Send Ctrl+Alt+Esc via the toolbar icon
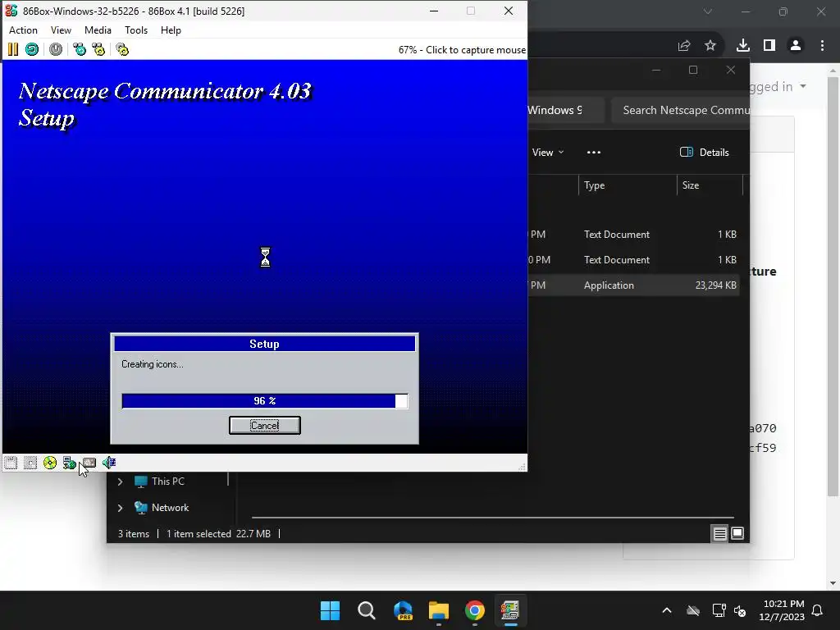The height and width of the screenshot is (630, 840). click(98, 50)
